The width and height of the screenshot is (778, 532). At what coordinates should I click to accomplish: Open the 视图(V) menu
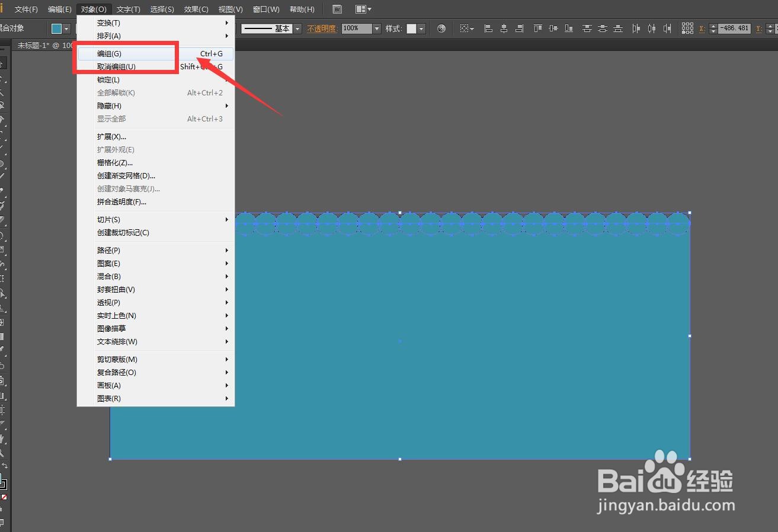(x=230, y=9)
